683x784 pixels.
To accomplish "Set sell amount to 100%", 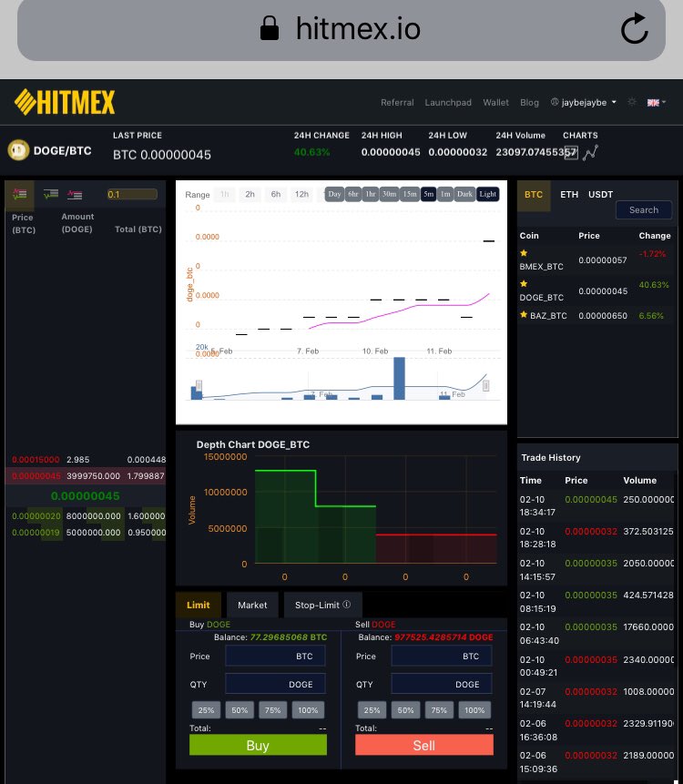I will [474, 710].
